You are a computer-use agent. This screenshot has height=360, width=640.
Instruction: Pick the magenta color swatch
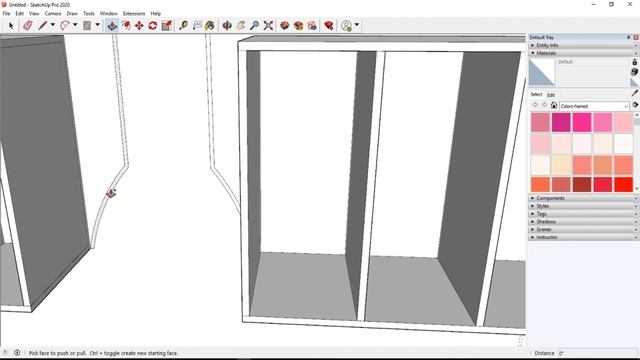click(561, 122)
